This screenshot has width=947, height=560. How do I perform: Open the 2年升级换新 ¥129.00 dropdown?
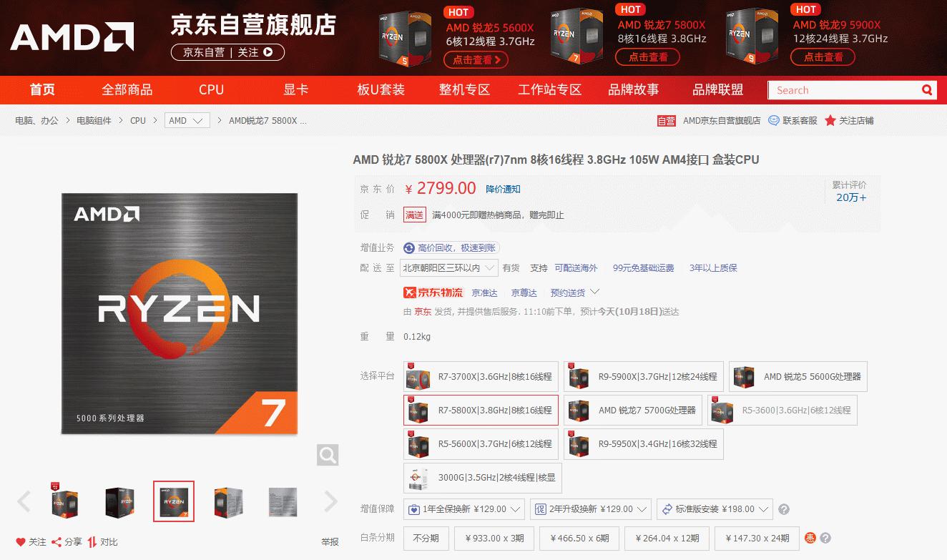tap(590, 509)
